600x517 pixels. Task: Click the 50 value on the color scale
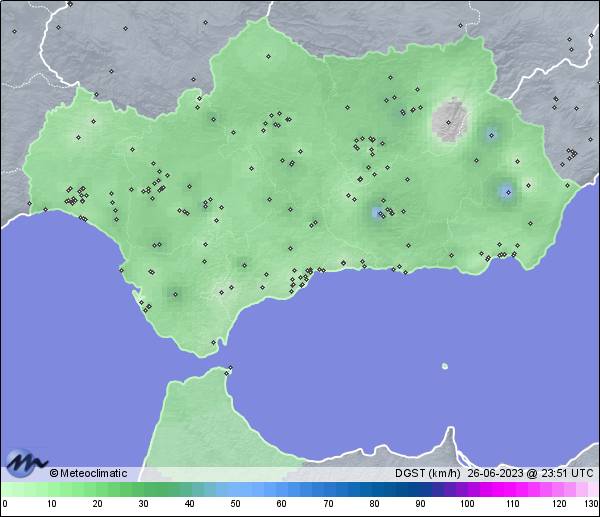(235, 504)
